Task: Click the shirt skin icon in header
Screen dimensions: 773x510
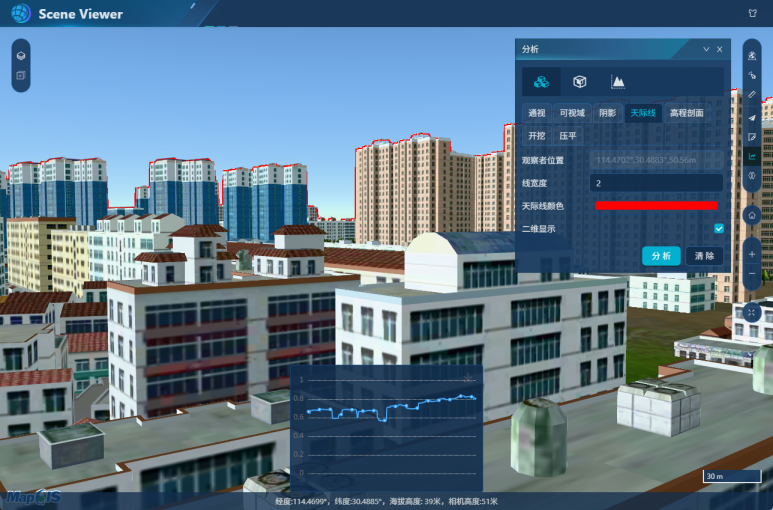Action: click(752, 14)
